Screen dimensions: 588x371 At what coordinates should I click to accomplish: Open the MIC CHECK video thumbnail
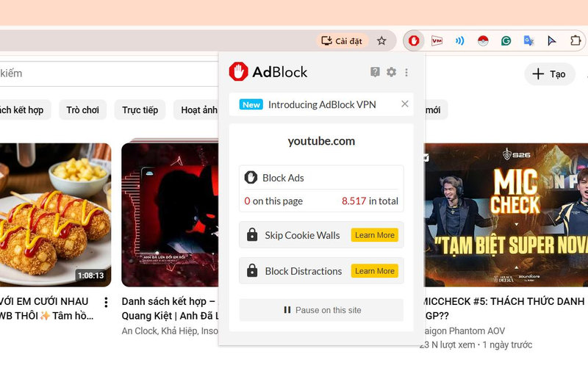(506, 215)
